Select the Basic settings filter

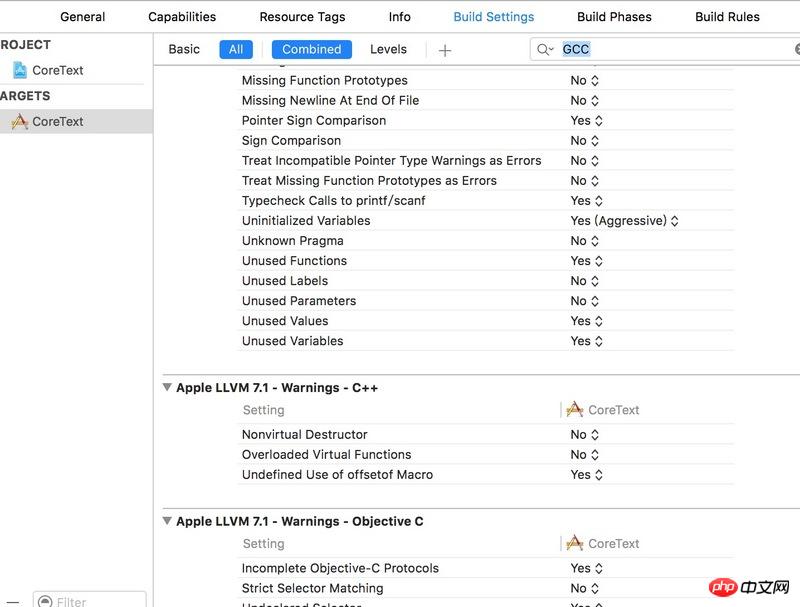click(184, 49)
